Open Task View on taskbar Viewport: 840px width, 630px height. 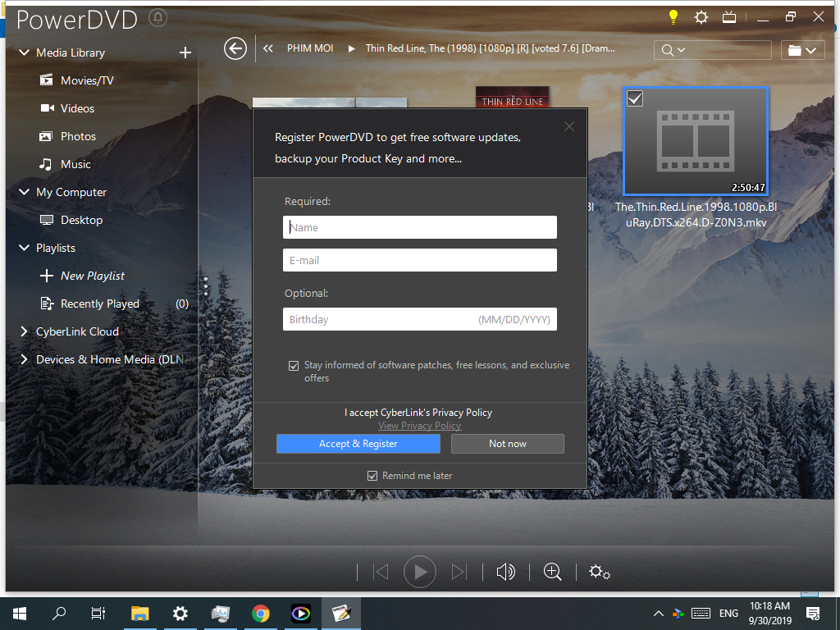pyautogui.click(x=98, y=613)
